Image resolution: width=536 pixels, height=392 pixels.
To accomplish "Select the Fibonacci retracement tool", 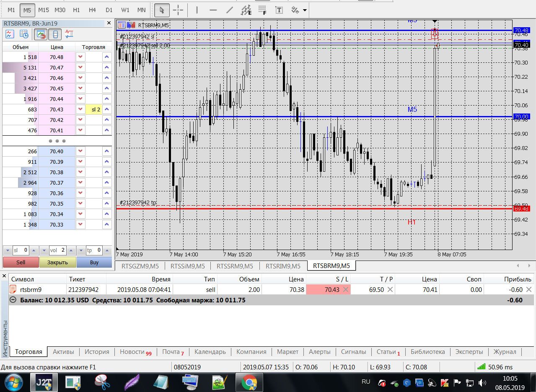I will coord(262,10).
